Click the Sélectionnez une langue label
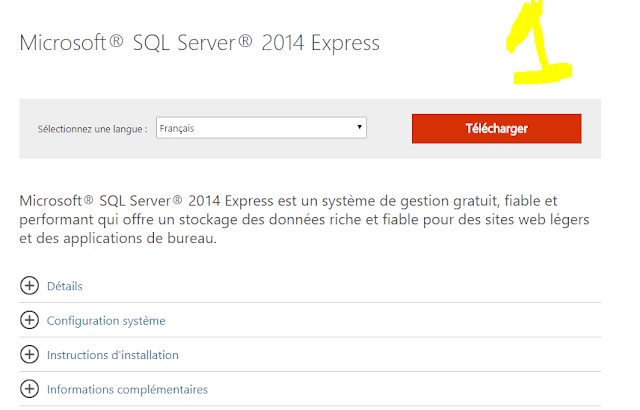This screenshot has width=640, height=410. click(x=93, y=129)
